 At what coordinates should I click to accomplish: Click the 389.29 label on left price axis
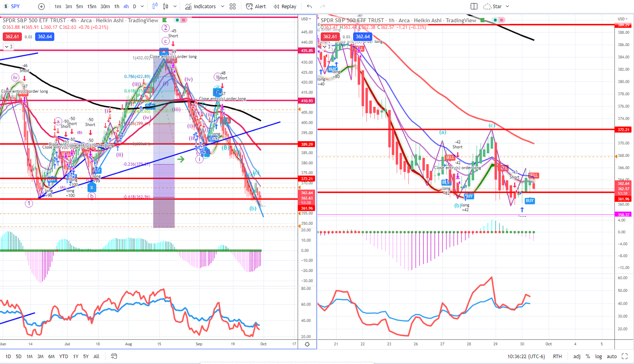click(307, 144)
